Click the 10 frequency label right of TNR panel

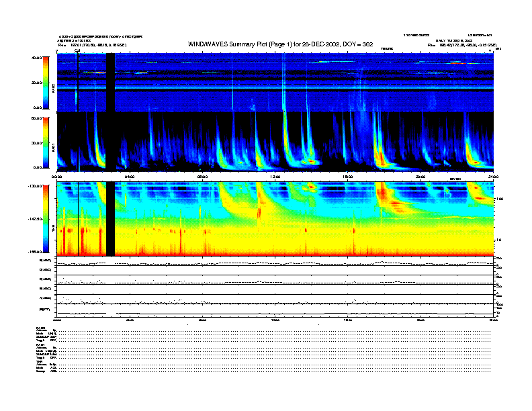click(x=498, y=240)
